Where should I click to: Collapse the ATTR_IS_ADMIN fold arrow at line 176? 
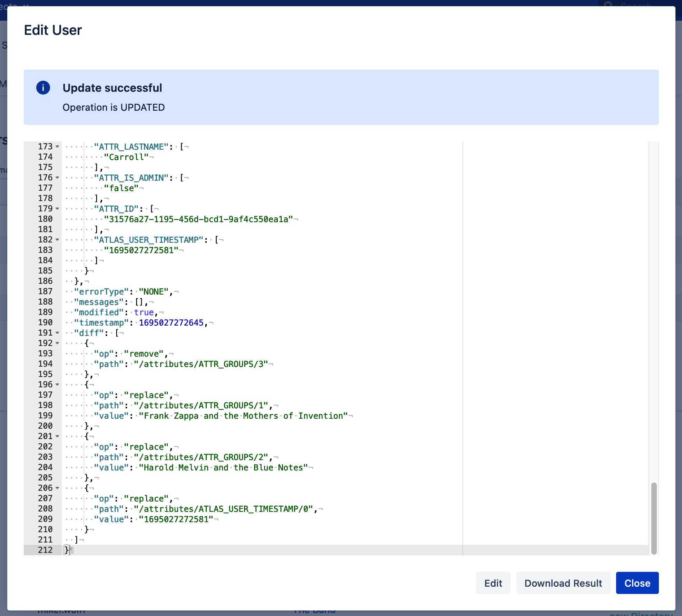click(57, 178)
